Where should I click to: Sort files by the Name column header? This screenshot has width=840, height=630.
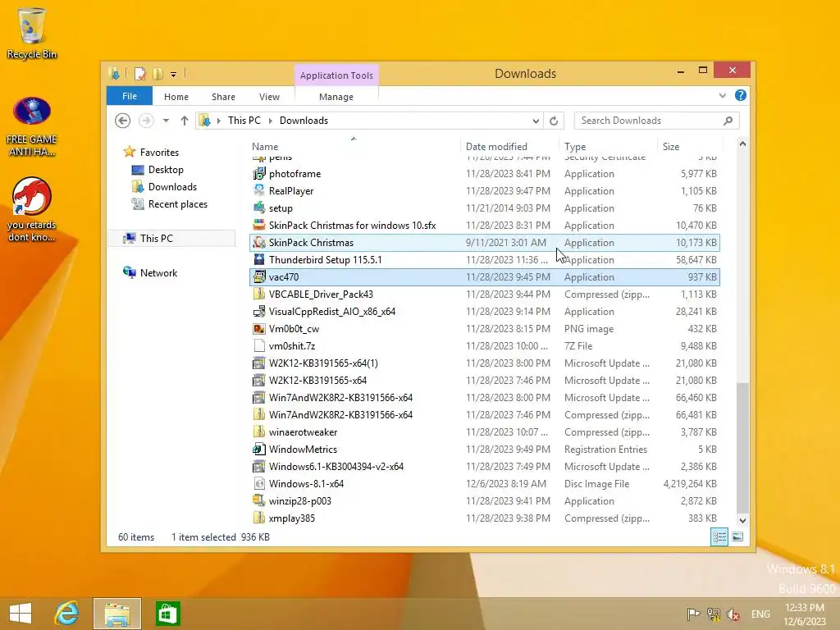click(x=354, y=146)
